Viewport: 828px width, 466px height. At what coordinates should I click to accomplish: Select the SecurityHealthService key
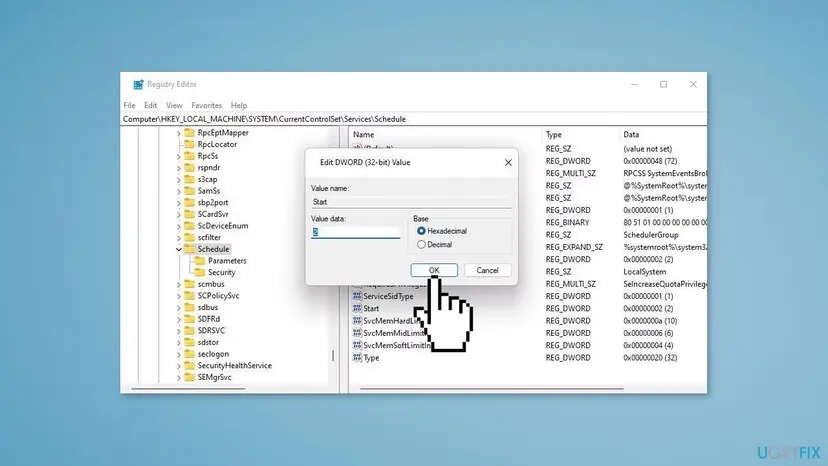click(x=234, y=366)
